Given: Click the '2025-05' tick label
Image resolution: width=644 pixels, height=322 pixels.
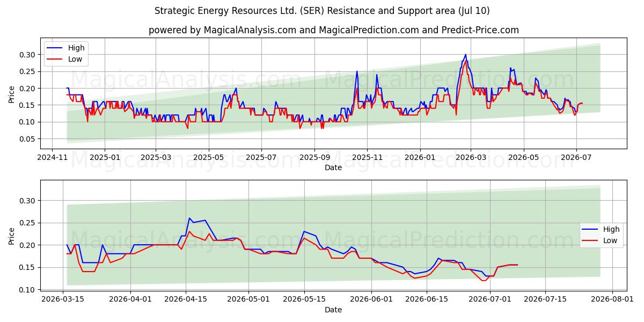Looking at the screenshot, I should click(x=208, y=158).
